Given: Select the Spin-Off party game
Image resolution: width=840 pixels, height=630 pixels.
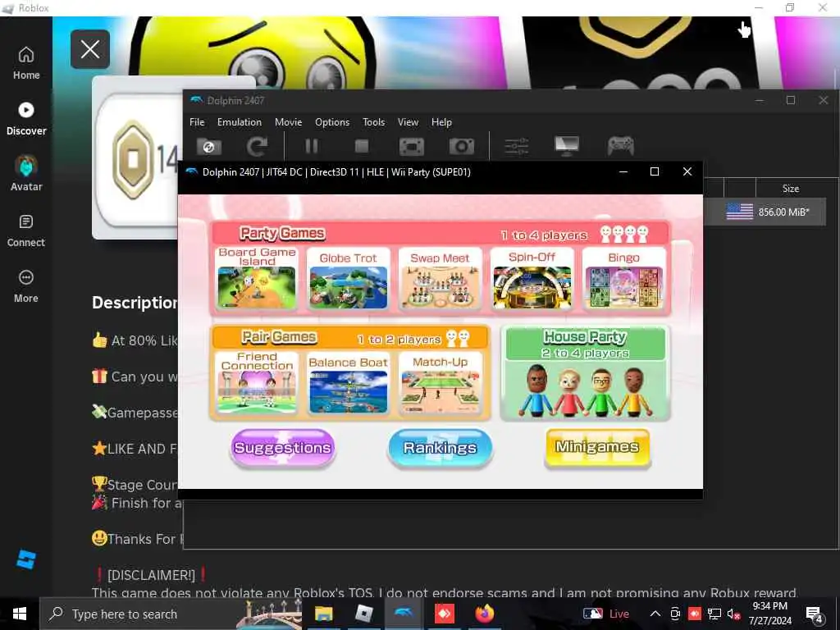Looking at the screenshot, I should (532, 277).
